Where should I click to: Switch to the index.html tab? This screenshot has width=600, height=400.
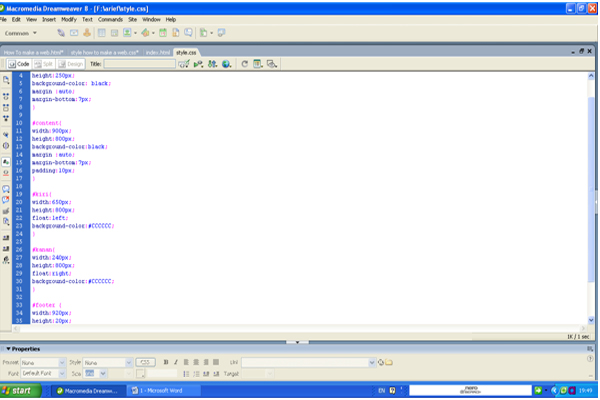tap(157, 51)
